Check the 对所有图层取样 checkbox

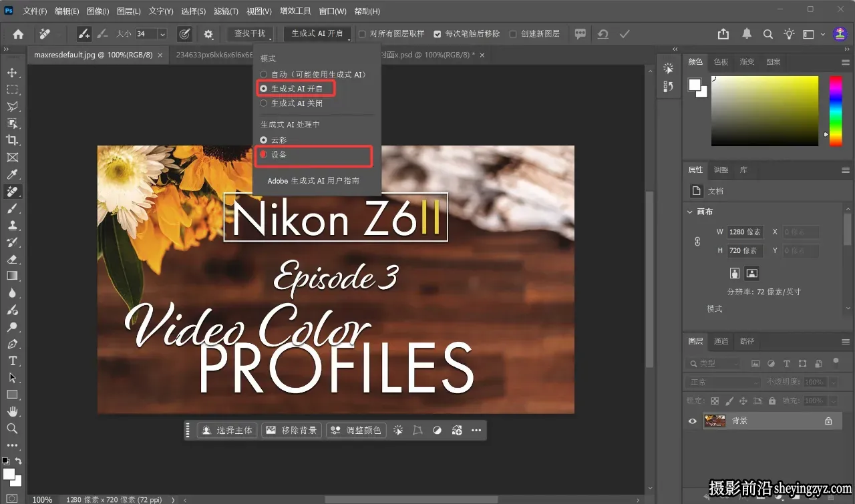coord(362,34)
